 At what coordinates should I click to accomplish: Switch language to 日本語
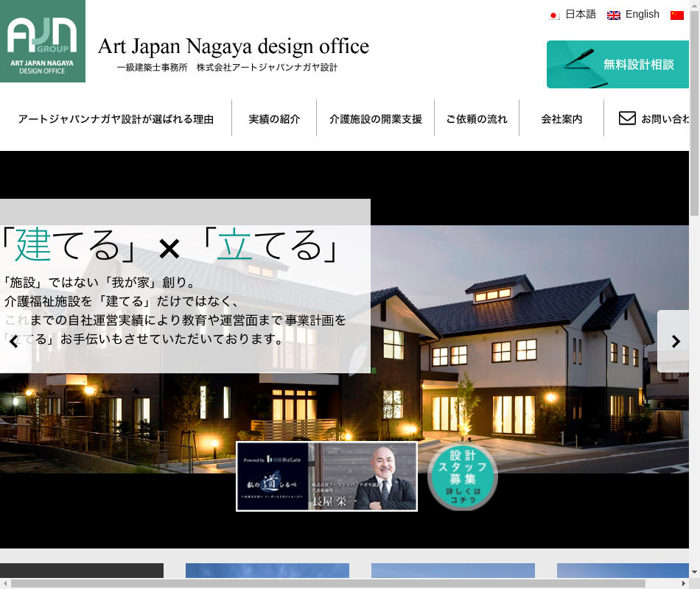click(580, 14)
